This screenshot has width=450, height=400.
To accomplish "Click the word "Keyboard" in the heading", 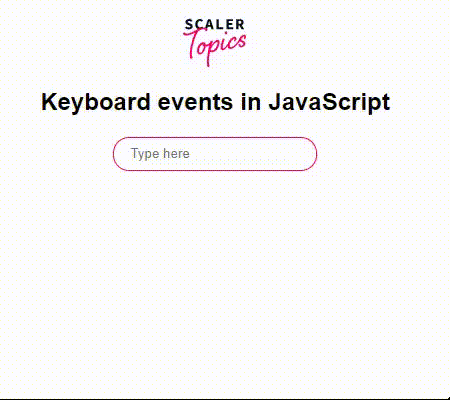I will (96, 102).
